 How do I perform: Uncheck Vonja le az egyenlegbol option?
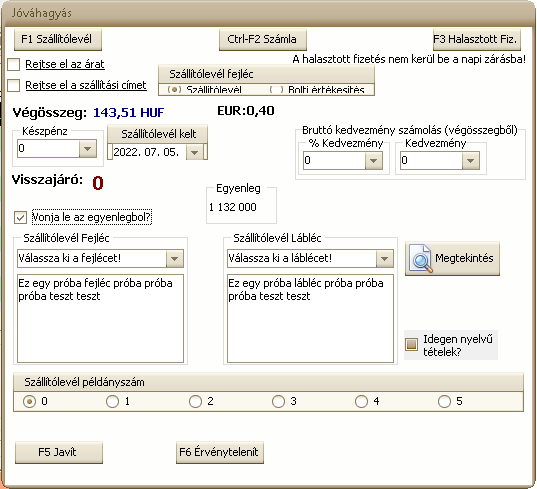20,217
